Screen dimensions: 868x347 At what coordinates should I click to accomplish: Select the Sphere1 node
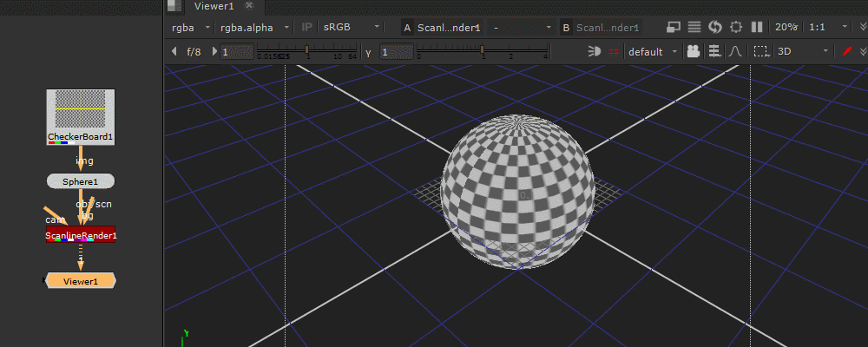(80, 181)
